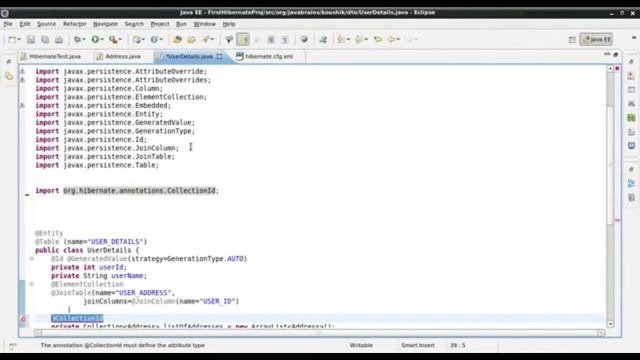This screenshot has width=640, height=360.
Task: Switch to the hibernate.cfg.xml tab
Action: click(x=265, y=56)
